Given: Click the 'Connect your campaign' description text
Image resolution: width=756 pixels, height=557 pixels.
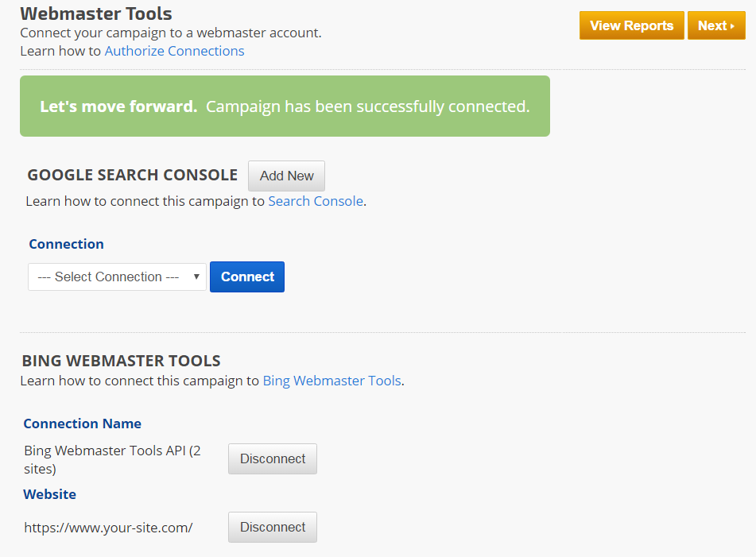Looking at the screenshot, I should pos(170,33).
